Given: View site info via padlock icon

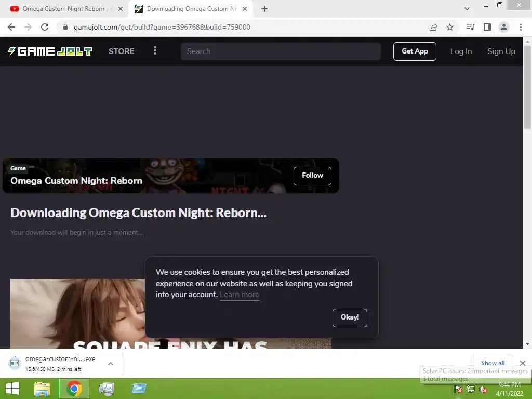Looking at the screenshot, I should (65, 27).
